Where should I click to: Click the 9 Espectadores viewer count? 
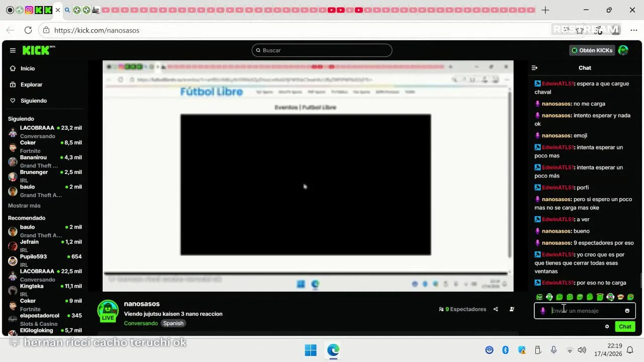point(462,309)
